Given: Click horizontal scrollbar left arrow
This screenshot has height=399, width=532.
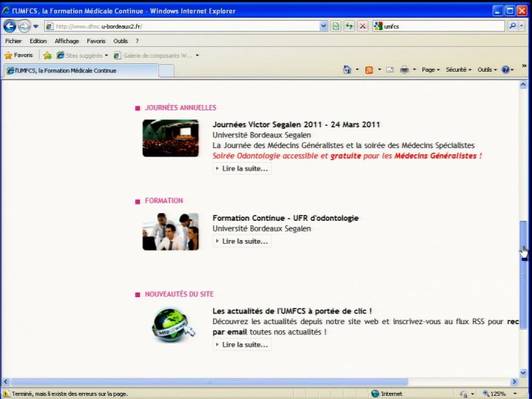Looking at the screenshot, I should pyautogui.click(x=5, y=382).
